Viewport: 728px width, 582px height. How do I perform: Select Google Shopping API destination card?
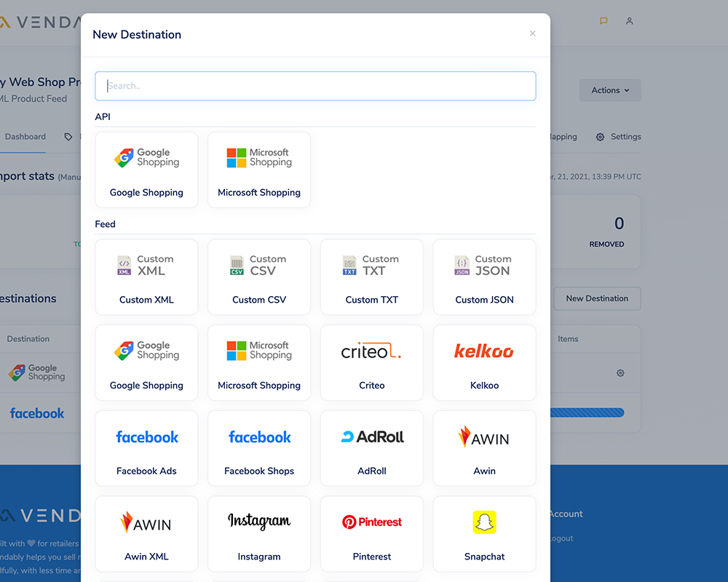click(x=146, y=170)
